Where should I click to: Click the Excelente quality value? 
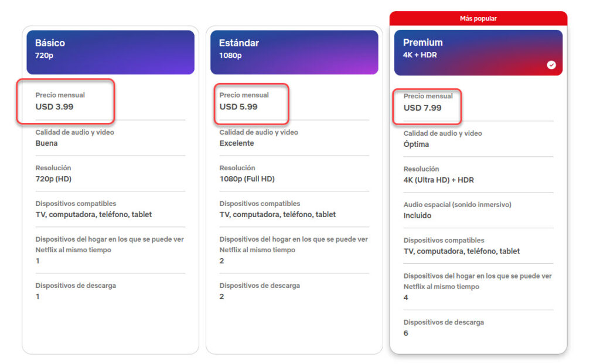tap(237, 143)
